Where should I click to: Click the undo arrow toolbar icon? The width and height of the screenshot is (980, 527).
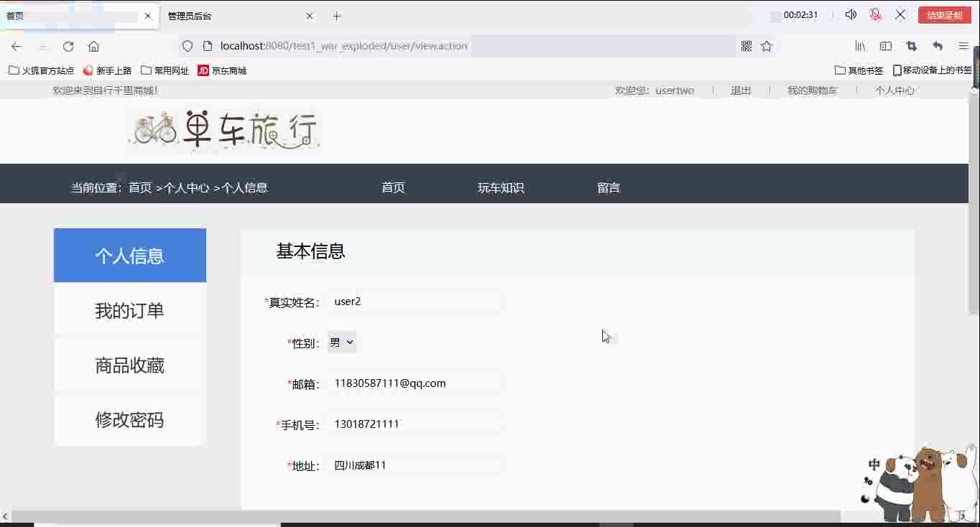[938, 46]
